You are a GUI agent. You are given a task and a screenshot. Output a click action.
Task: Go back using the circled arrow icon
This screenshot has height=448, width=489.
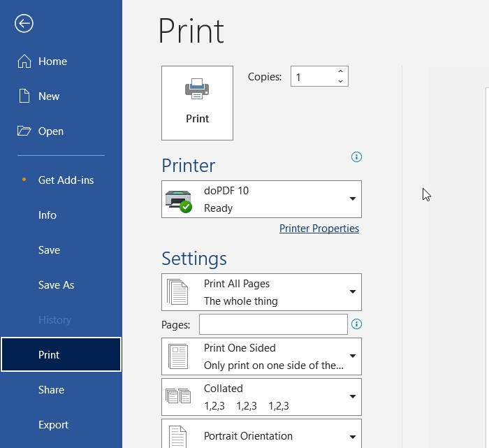pos(24,23)
